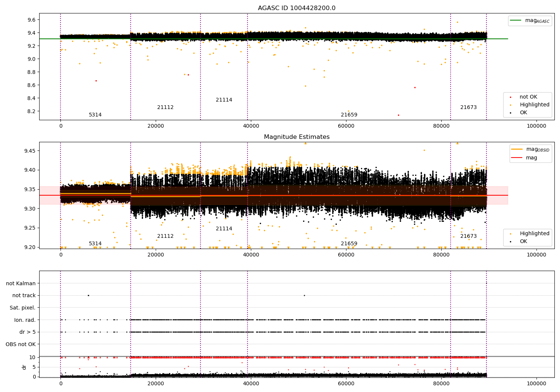
Task: Select the "dr > 5" axis label
Action: pos(27,332)
